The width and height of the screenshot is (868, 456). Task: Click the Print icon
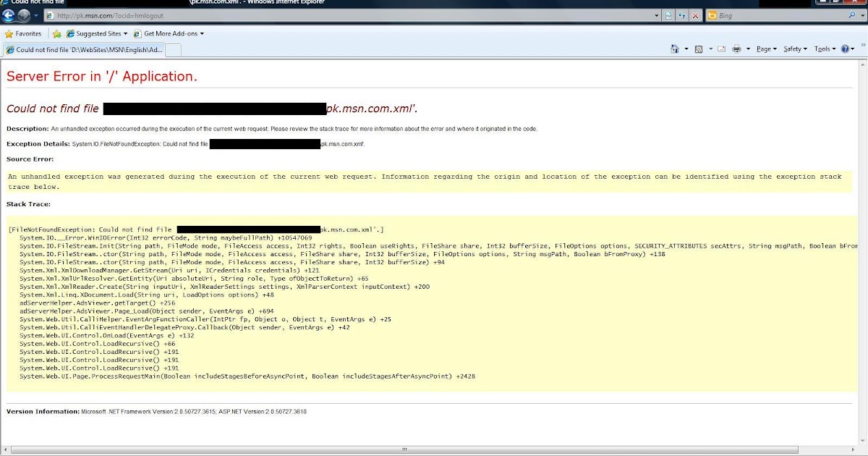click(736, 48)
